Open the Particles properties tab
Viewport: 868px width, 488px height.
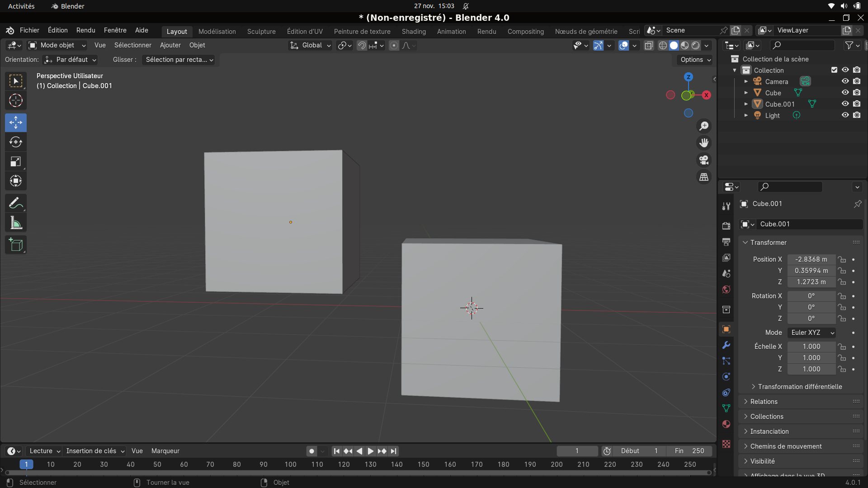pyautogui.click(x=726, y=361)
